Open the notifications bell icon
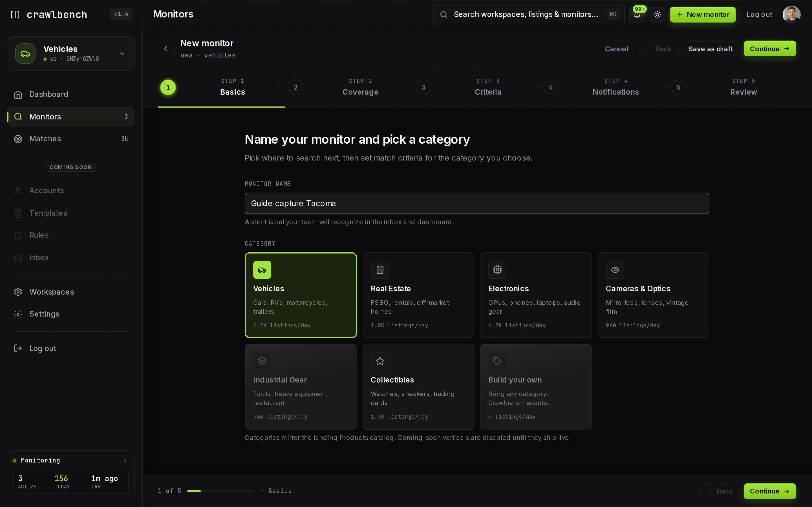Viewport: 812px width, 507px height. click(x=637, y=15)
